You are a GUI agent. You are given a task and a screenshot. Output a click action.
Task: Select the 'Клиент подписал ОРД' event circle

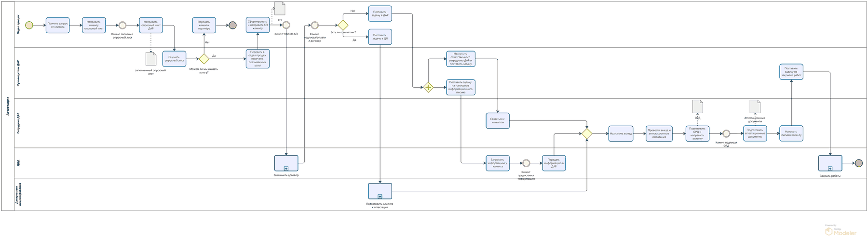click(726, 134)
